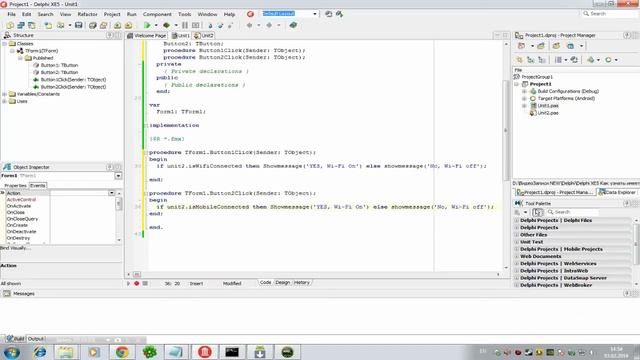Click the Build Configurations node icon
Image resolution: width=640 pixels, height=360 pixels.
point(533,91)
